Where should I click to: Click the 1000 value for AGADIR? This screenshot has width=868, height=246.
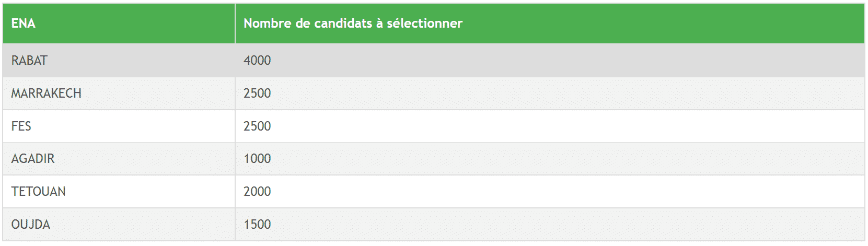point(257,159)
